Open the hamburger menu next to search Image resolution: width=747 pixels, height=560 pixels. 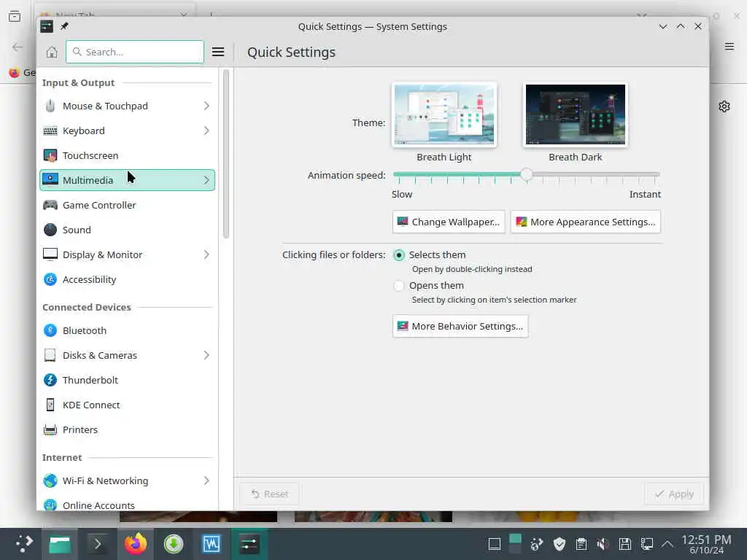click(218, 52)
